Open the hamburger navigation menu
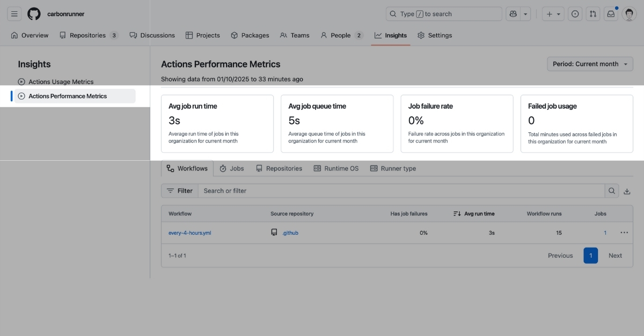This screenshot has height=336, width=644. pyautogui.click(x=14, y=14)
